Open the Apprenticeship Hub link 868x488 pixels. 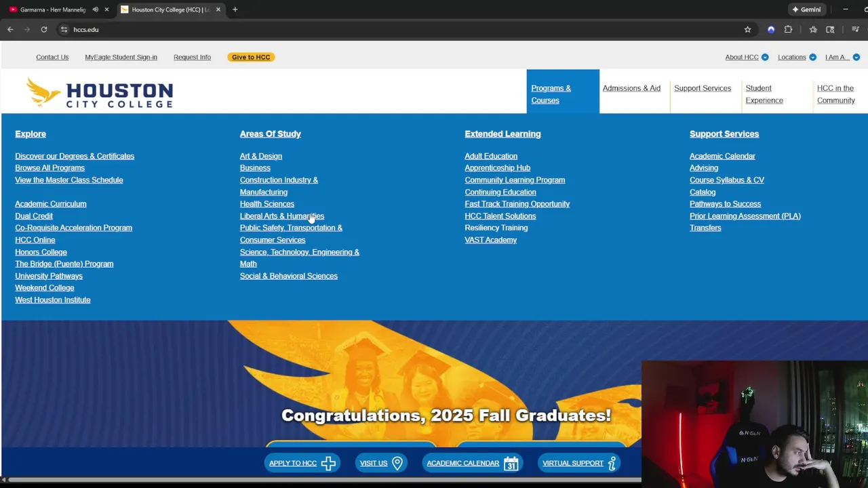pyautogui.click(x=498, y=168)
